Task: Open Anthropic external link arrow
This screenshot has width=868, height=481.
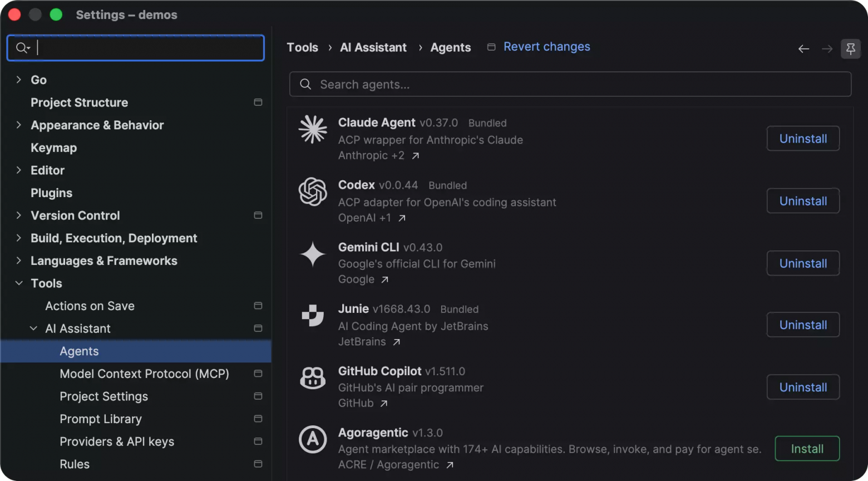Action: (x=416, y=156)
